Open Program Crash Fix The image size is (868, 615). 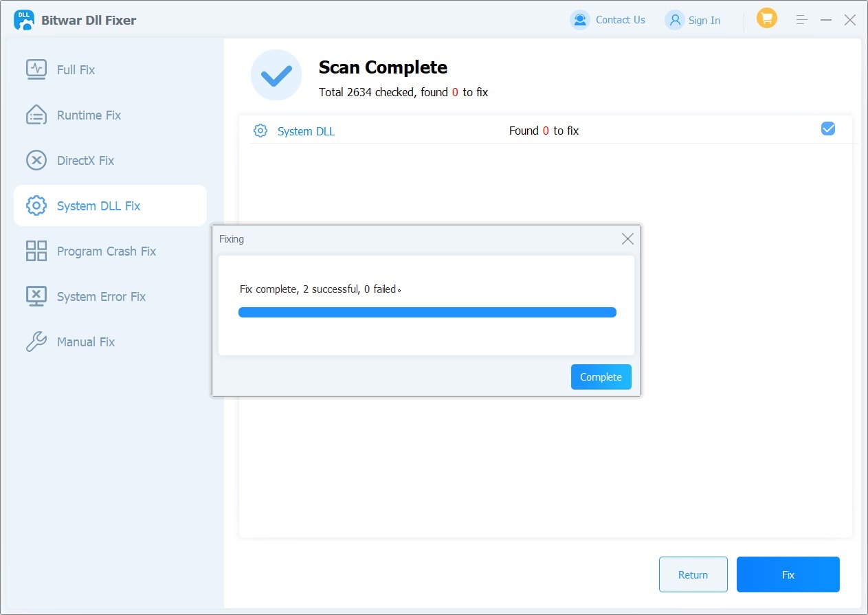coord(110,251)
